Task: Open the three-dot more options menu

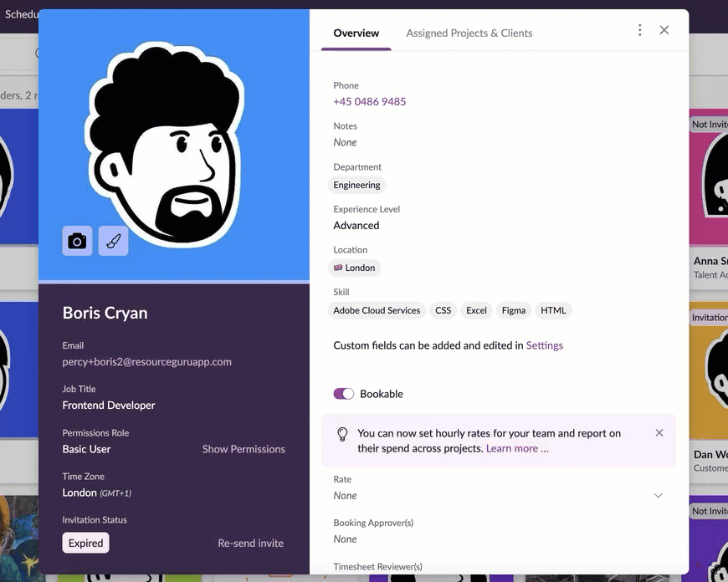Action: 640,30
